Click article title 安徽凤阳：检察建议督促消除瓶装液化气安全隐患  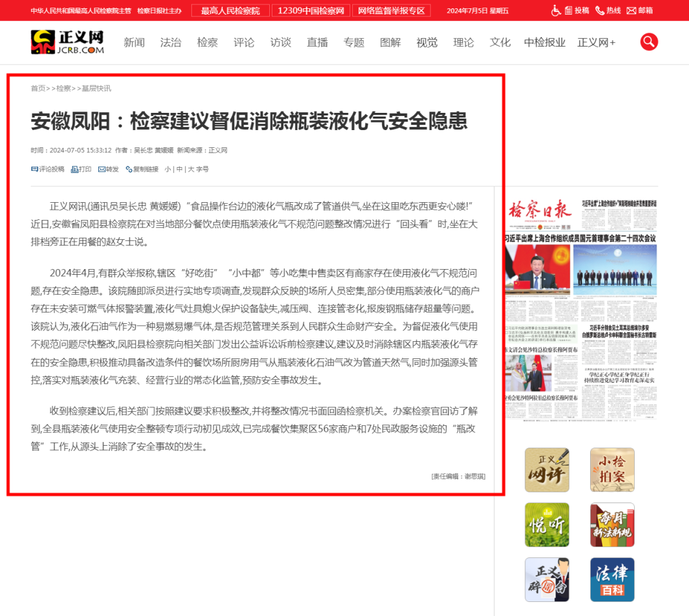click(249, 121)
